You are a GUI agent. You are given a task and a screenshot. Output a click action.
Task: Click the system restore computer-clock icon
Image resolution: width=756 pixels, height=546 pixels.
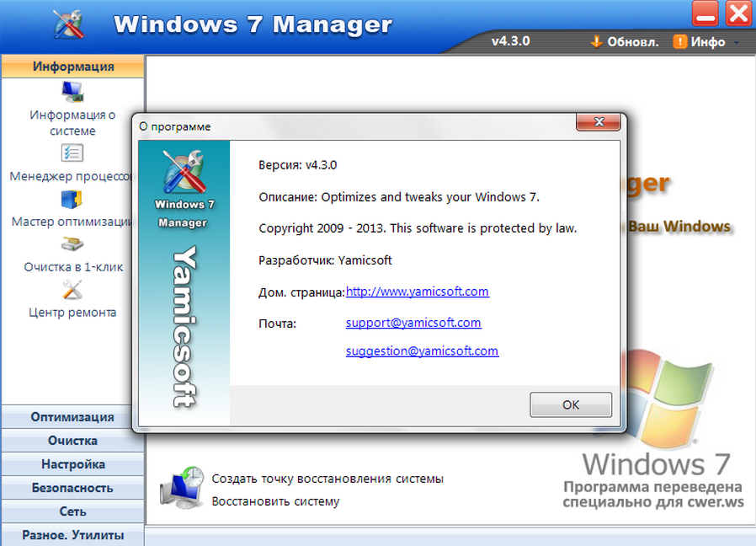(x=182, y=487)
